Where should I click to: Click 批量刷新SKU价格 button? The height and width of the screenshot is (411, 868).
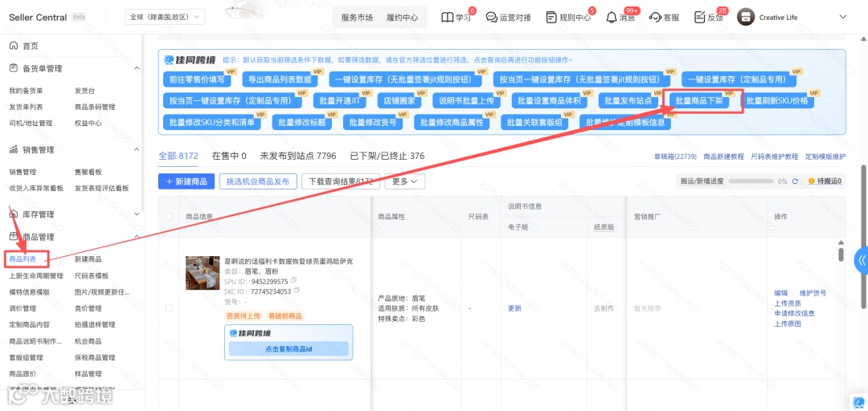777,101
